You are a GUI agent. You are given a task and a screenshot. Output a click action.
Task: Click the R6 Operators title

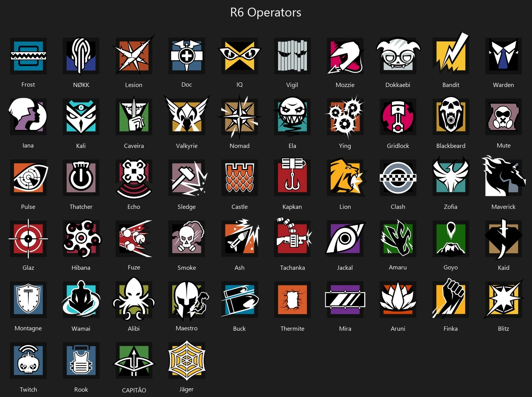coord(266,12)
